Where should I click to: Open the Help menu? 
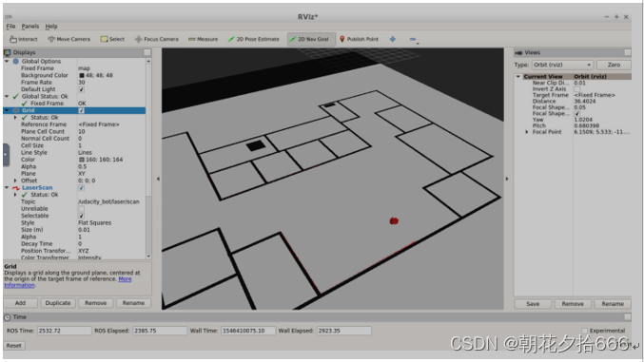click(x=51, y=27)
